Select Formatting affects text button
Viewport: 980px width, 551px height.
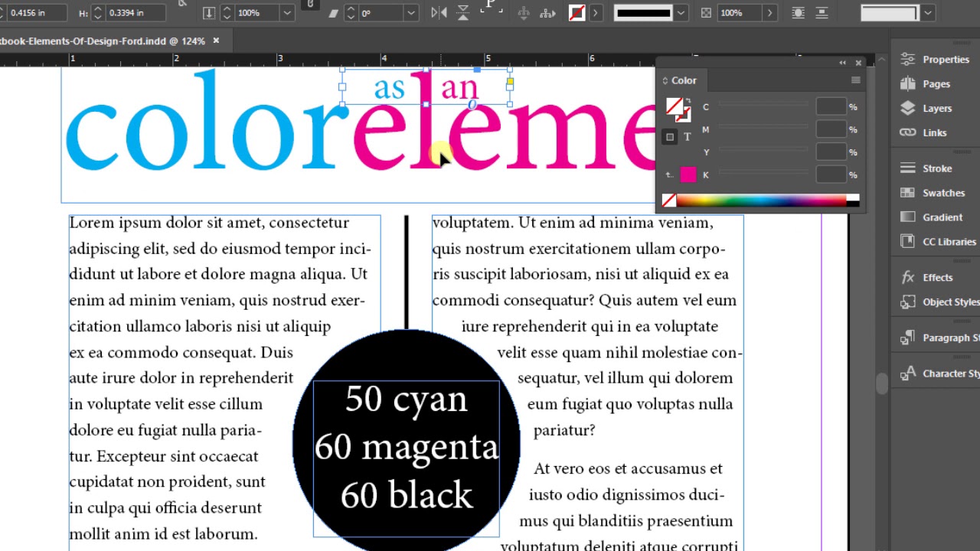tap(687, 137)
